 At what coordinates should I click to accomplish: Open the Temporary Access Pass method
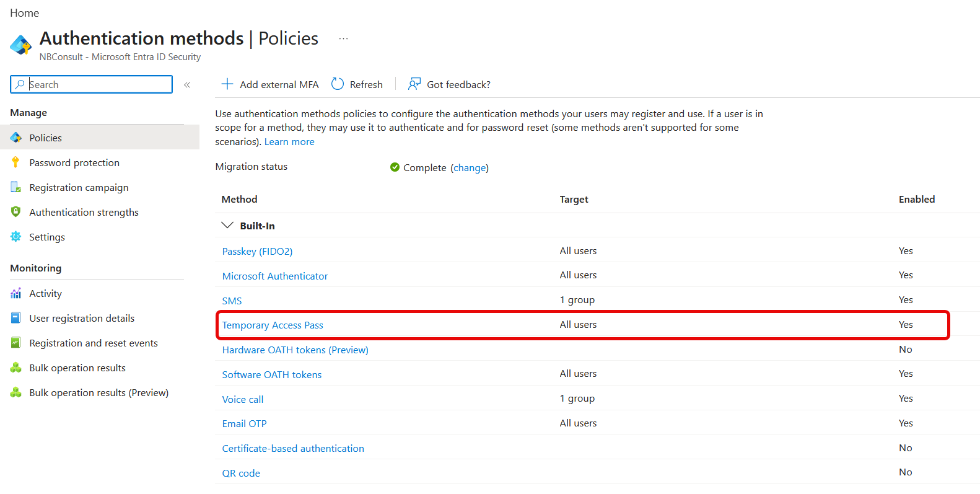273,325
